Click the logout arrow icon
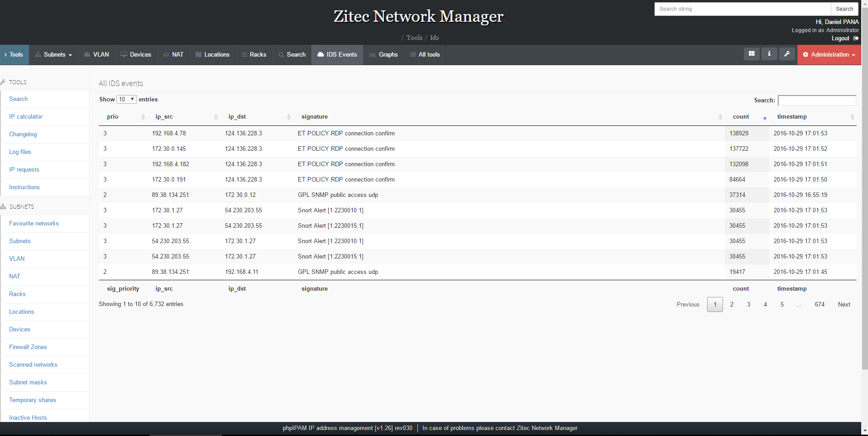The width and height of the screenshot is (868, 436). 856,38
